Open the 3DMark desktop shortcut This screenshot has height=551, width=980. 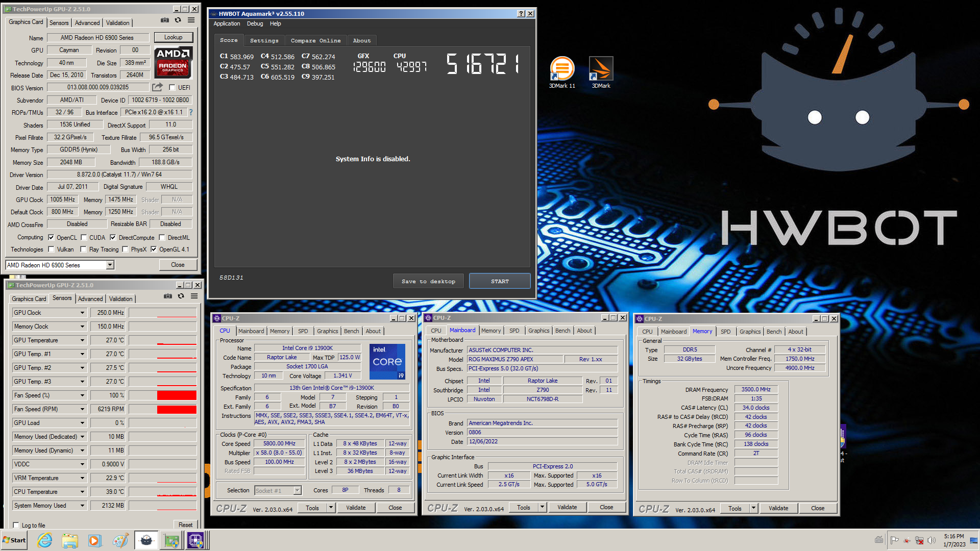(601, 72)
